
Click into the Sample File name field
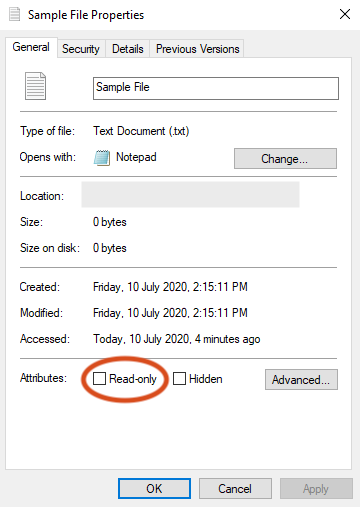tap(216, 88)
